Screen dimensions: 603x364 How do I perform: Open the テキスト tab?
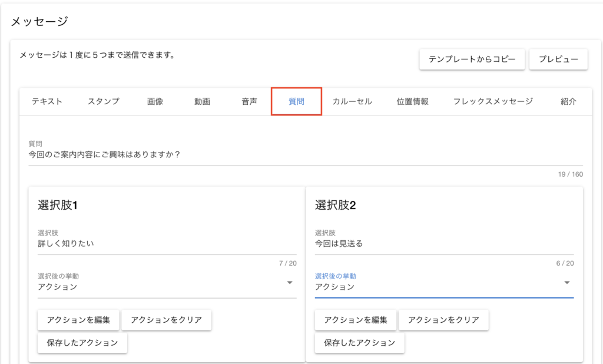coord(47,101)
